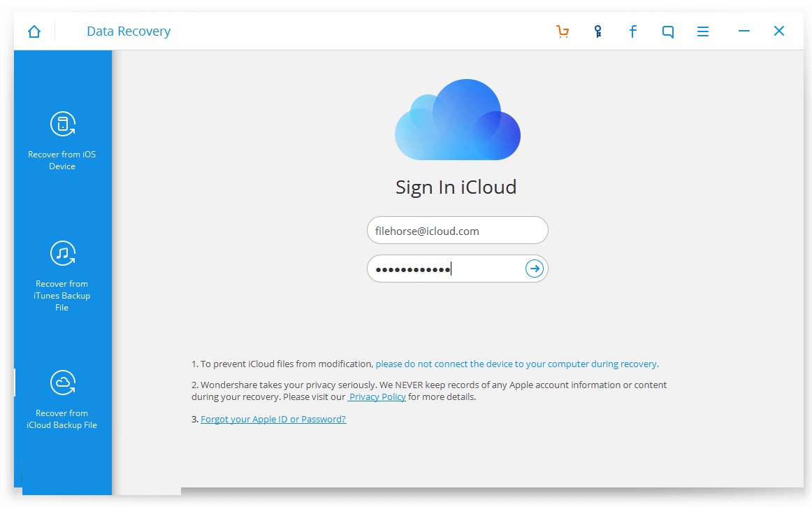Open the Privacy Policy link

[377, 397]
